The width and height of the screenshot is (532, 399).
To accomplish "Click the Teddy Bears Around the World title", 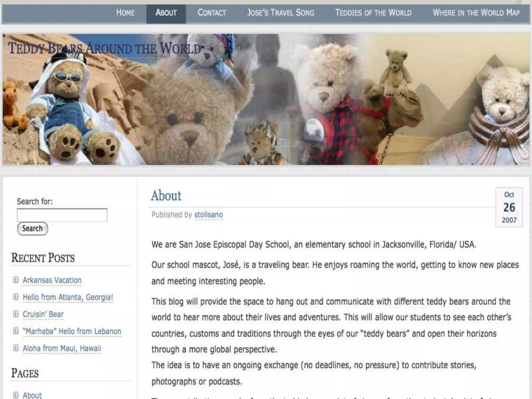I will [x=105, y=48].
